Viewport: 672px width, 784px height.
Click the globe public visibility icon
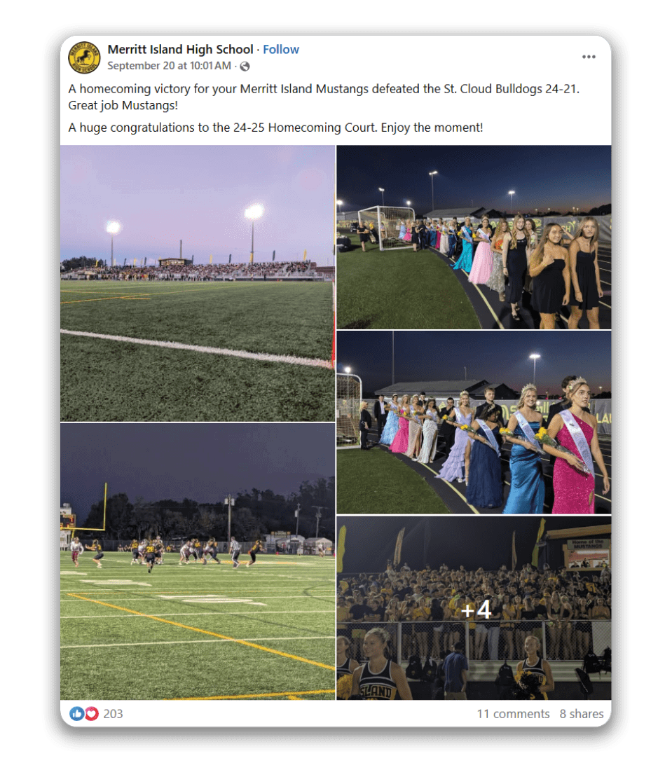[x=245, y=66]
